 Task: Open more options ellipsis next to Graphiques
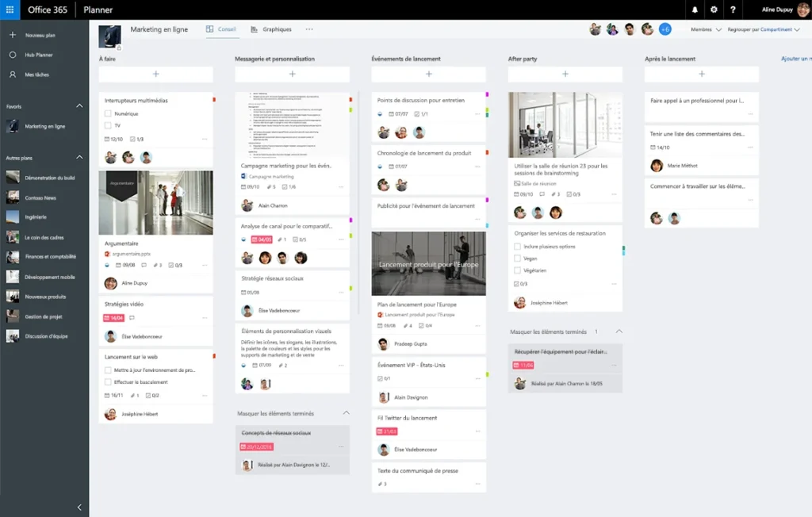point(309,29)
